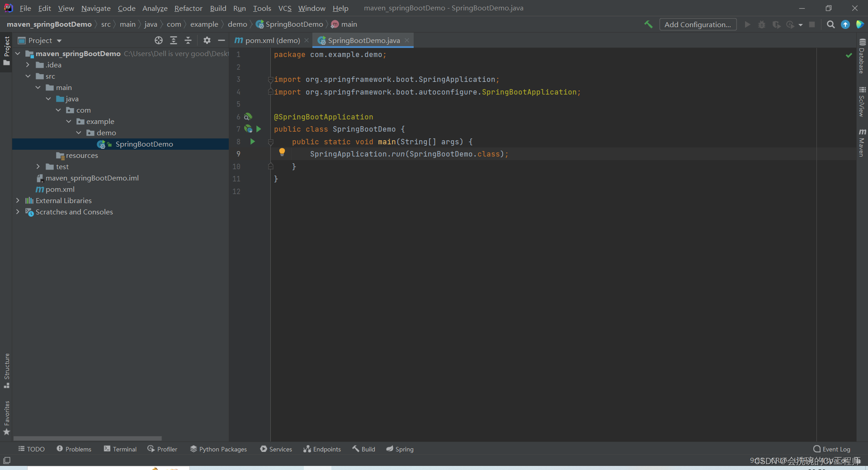Open the Problems tool window

point(74,449)
